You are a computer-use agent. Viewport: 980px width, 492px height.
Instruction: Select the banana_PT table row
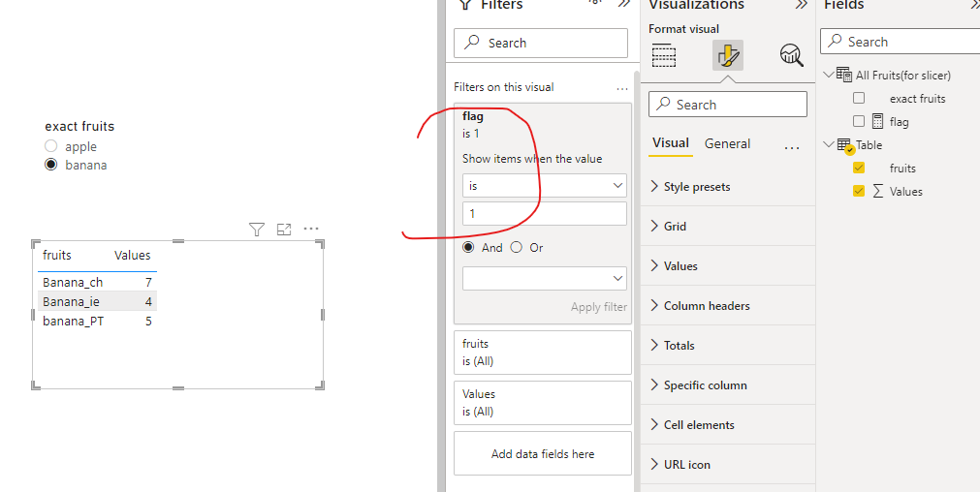97,321
